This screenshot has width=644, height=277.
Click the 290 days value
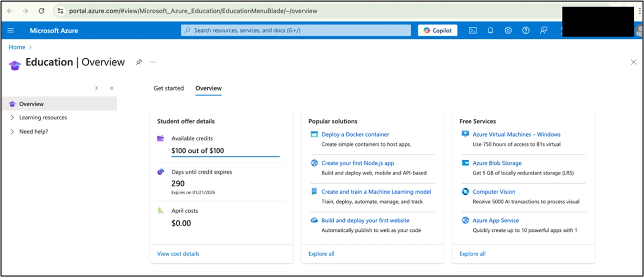[178, 183]
